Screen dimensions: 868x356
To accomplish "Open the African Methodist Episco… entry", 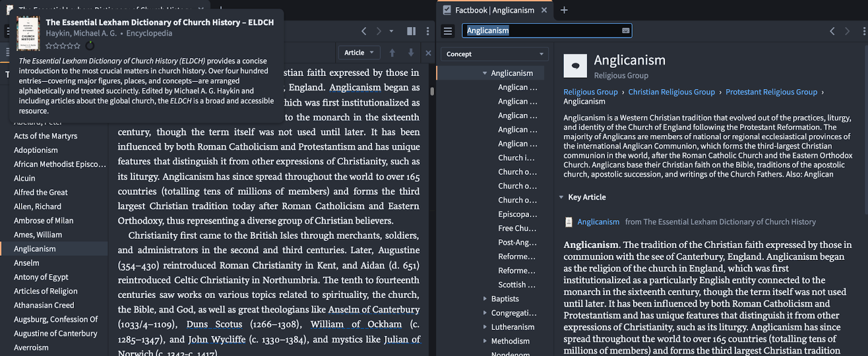I will pos(60,164).
